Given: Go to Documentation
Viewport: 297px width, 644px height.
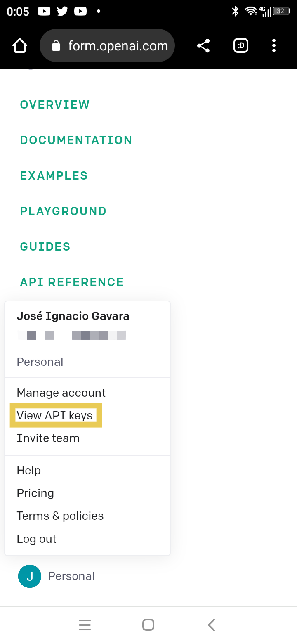Looking at the screenshot, I should pyautogui.click(x=76, y=140).
